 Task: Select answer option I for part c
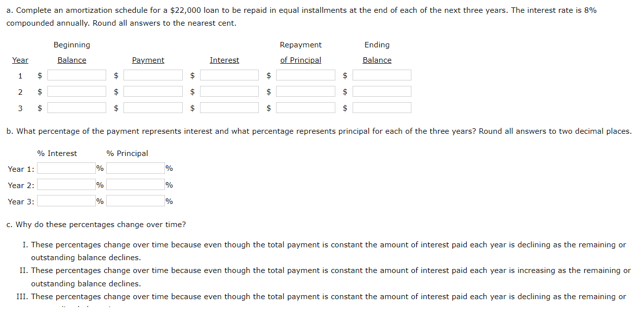click(x=328, y=251)
